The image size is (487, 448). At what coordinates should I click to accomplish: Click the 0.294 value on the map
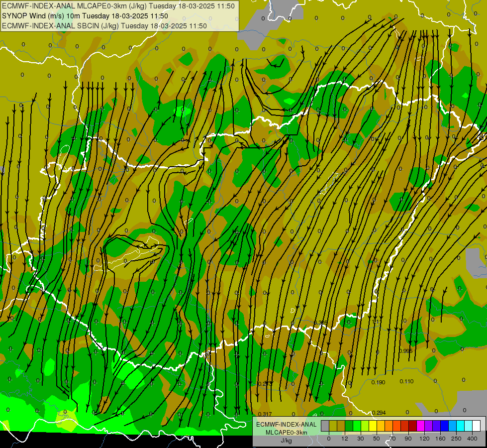point(379,413)
